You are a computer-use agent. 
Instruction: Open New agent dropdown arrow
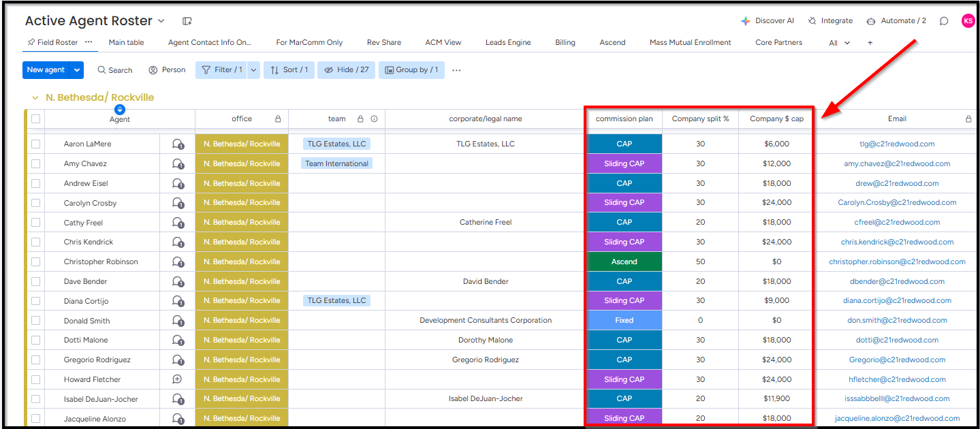pos(77,69)
